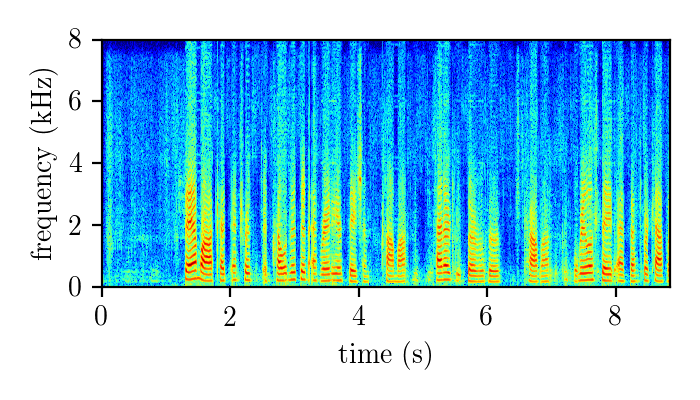Image resolution: width=700 pixels, height=400 pixels.
Task: Click the y-axis tick label 0
Action: pos(75,287)
